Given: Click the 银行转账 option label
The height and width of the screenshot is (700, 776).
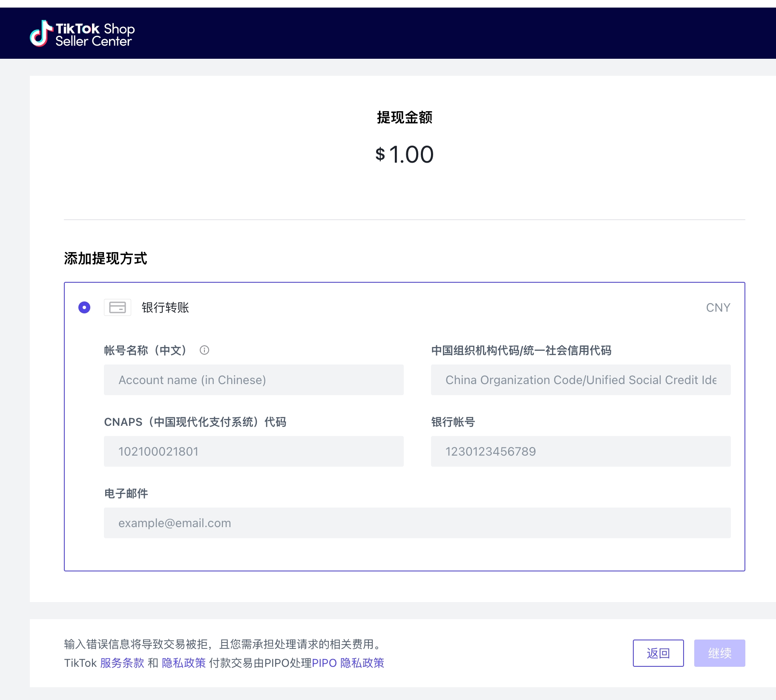Looking at the screenshot, I should coord(165,307).
